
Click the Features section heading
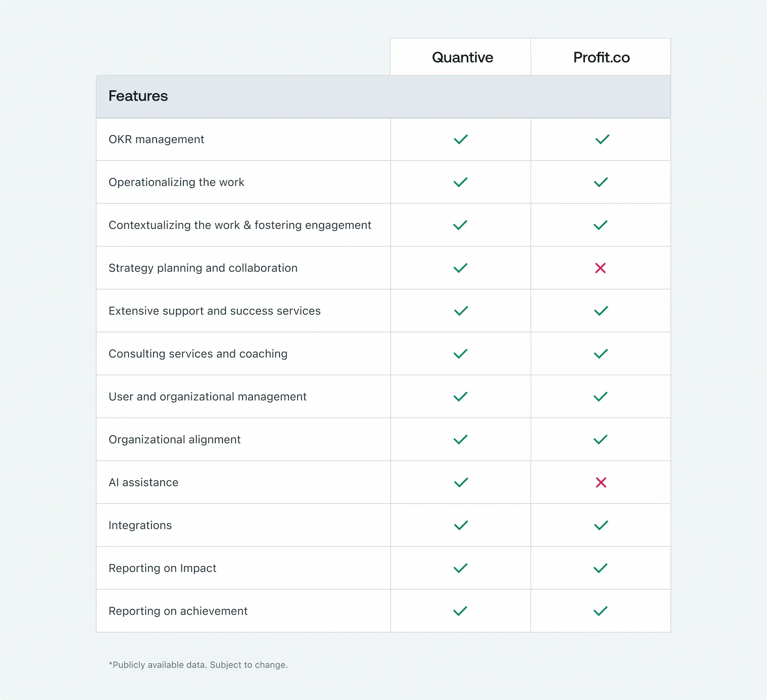coord(138,96)
